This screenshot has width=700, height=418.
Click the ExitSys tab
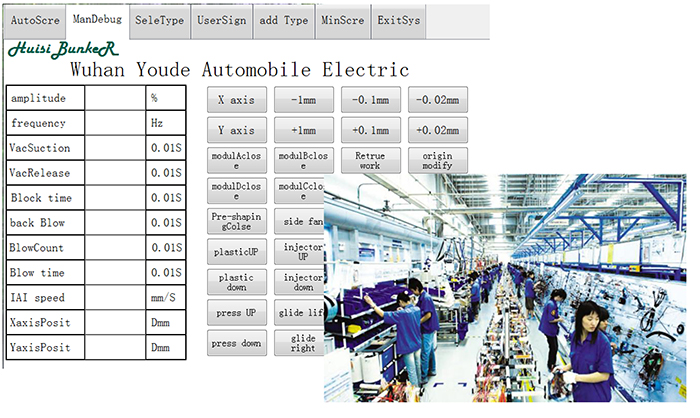click(x=400, y=20)
